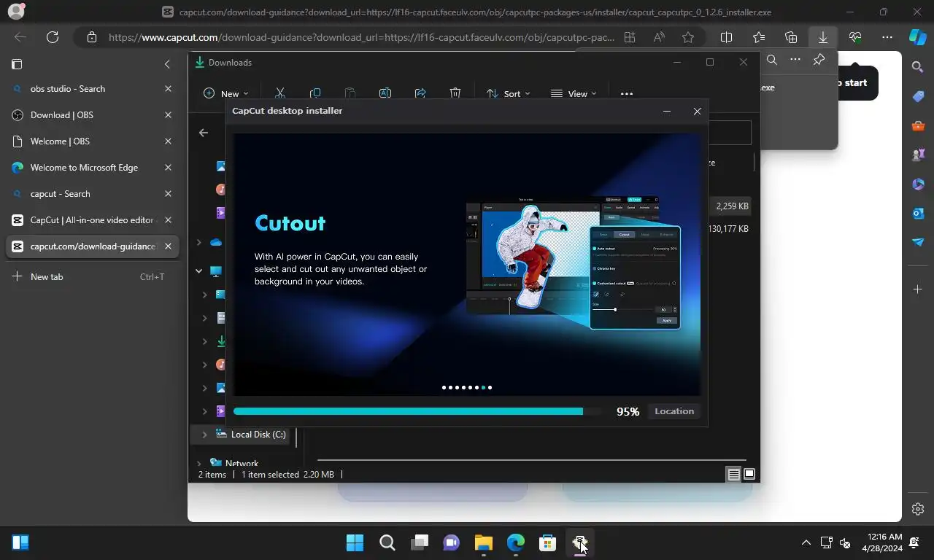The height and width of the screenshot is (560, 934).
Task: Click the Cut scissors icon in Explorer
Action: [279, 93]
